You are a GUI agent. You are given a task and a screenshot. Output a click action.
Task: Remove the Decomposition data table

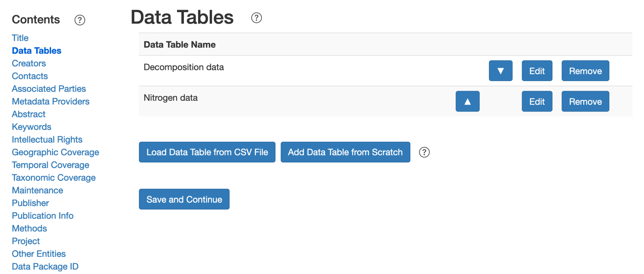pos(586,71)
